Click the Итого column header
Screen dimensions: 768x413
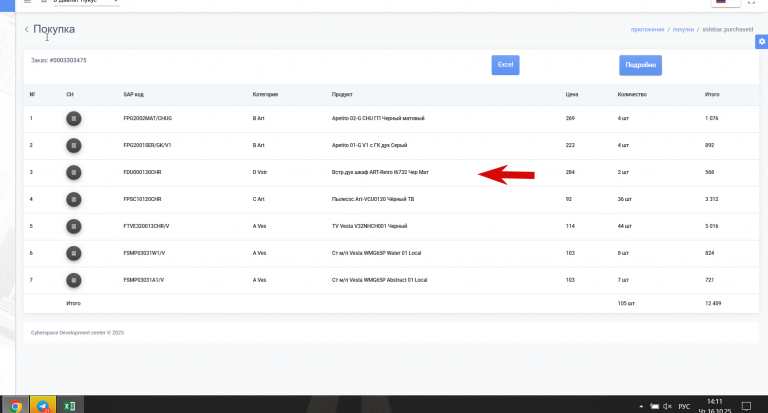712,94
